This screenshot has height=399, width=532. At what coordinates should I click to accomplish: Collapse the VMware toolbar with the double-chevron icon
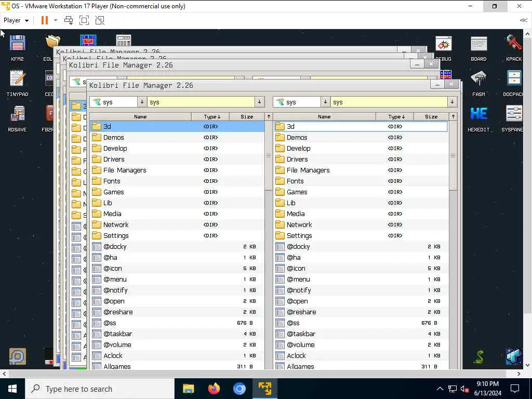click(x=523, y=20)
